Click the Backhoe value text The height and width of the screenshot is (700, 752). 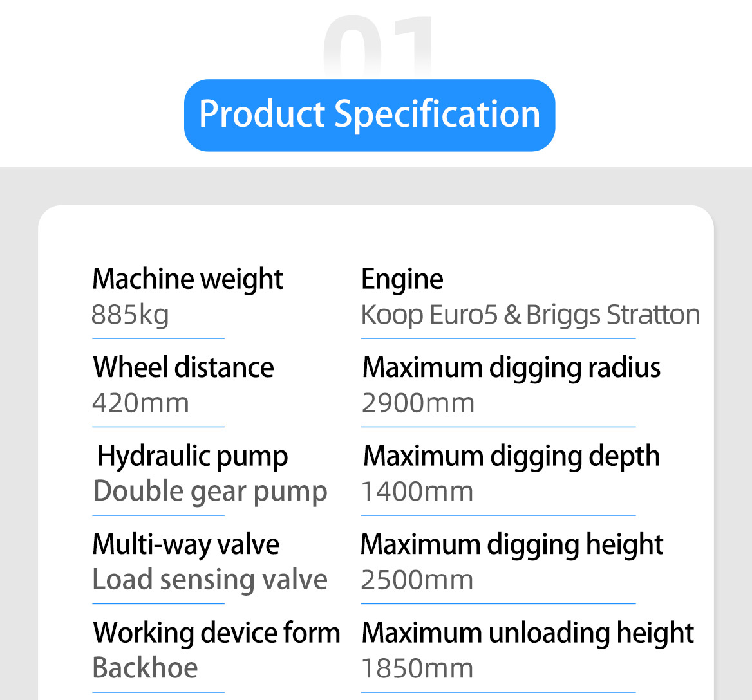[145, 668]
